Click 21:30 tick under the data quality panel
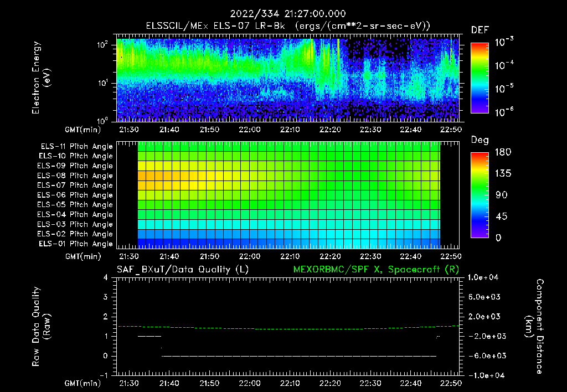The height and width of the screenshot is (392, 567). 129,383
